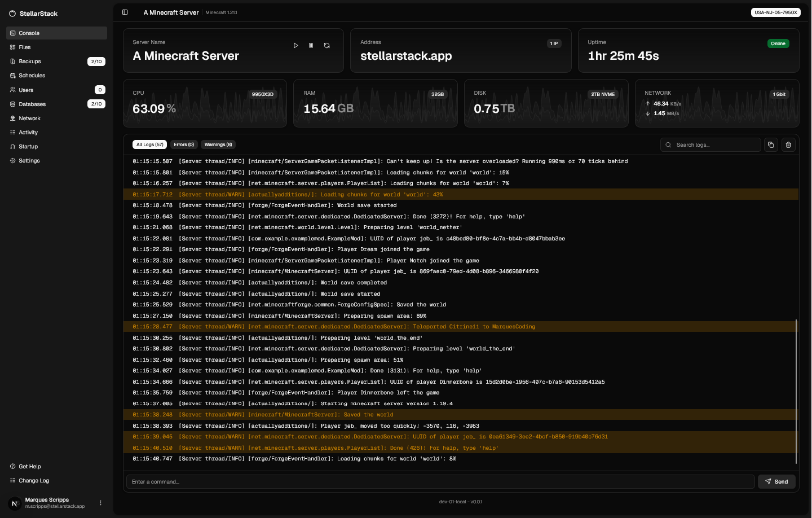Click the Minecraft 1.21.1 version label
The height and width of the screenshot is (518, 812).
tap(221, 12)
